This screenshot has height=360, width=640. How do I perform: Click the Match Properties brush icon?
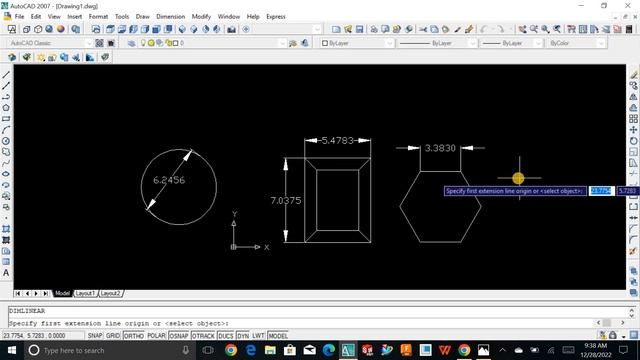[x=458, y=29]
